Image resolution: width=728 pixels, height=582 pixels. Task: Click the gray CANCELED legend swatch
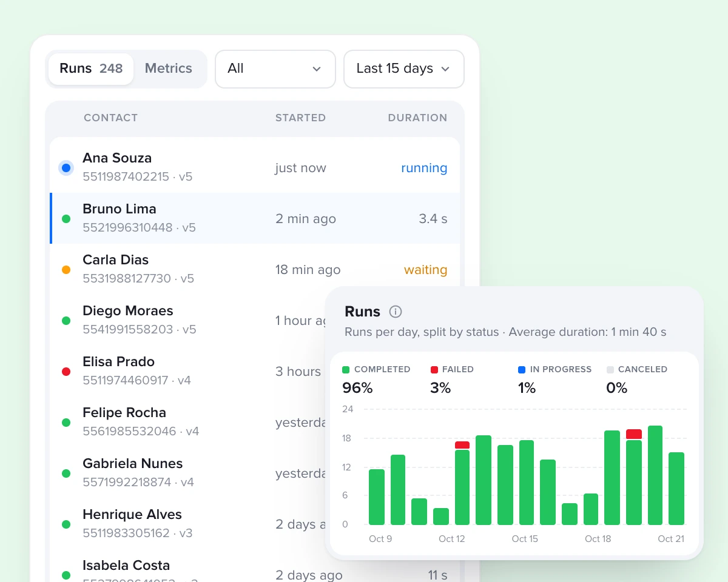point(610,369)
